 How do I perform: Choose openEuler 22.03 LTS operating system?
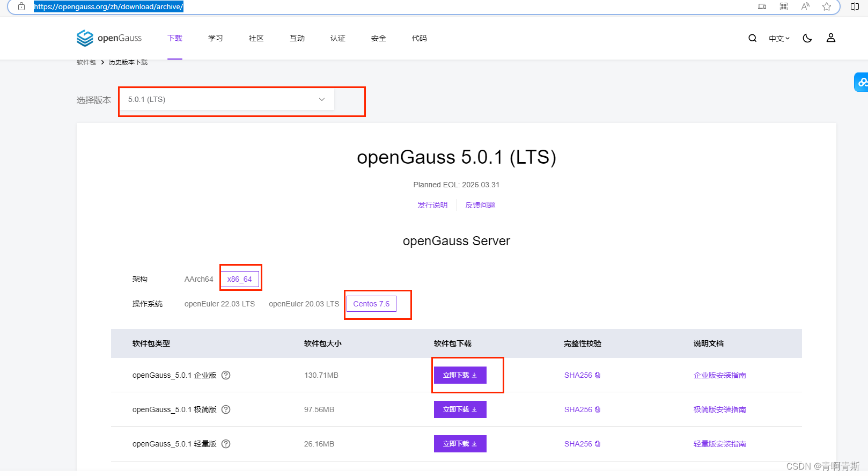click(x=219, y=304)
